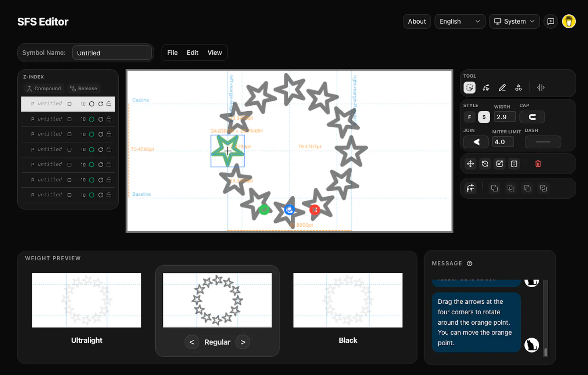Image resolution: width=588 pixels, height=375 pixels.
Task: Confirm with green checkmark on canvas
Action: [264, 210]
